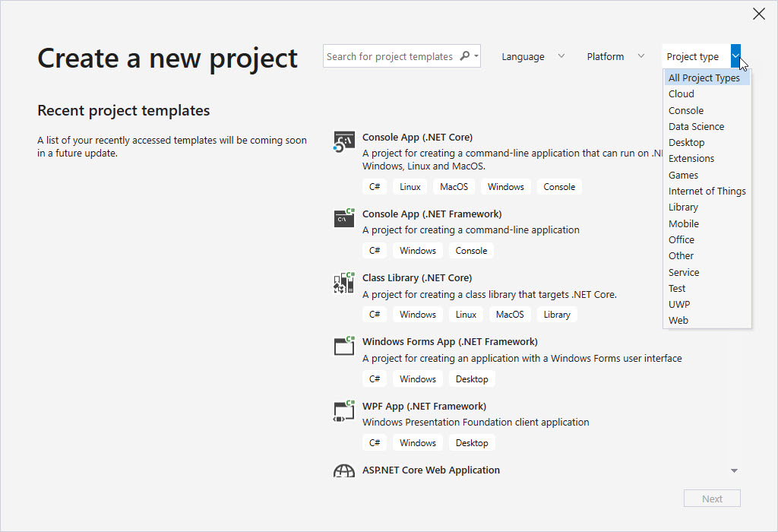Click the WPF App template icon

pos(344,411)
